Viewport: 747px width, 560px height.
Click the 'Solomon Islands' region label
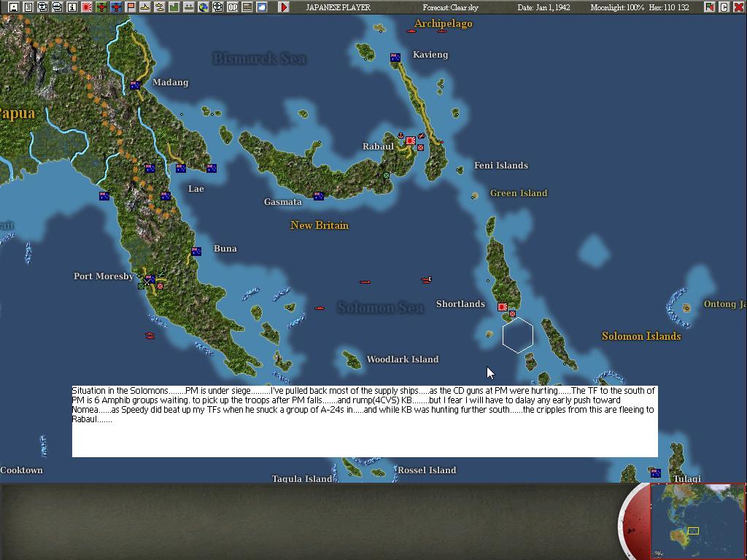[641, 336]
